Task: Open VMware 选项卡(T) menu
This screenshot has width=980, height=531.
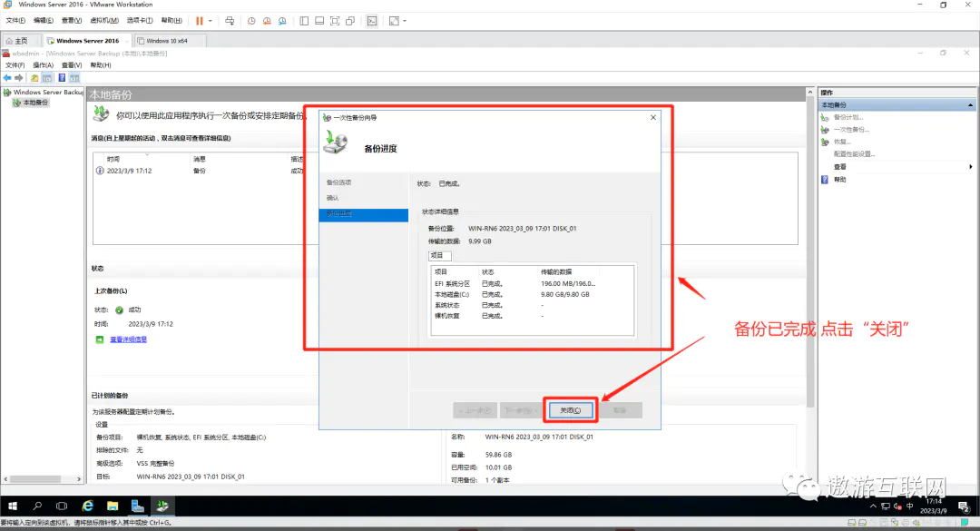Action: (x=140, y=21)
